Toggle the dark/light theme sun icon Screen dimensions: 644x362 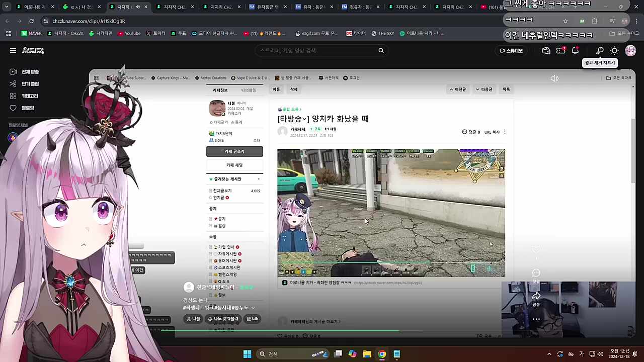pyautogui.click(x=614, y=51)
